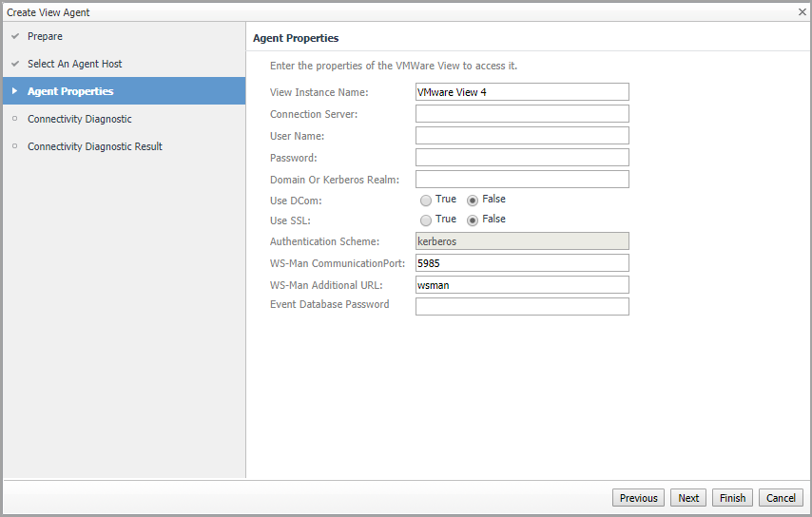The height and width of the screenshot is (517, 812).
Task: Click the Connection Server input field
Action: 522,114
